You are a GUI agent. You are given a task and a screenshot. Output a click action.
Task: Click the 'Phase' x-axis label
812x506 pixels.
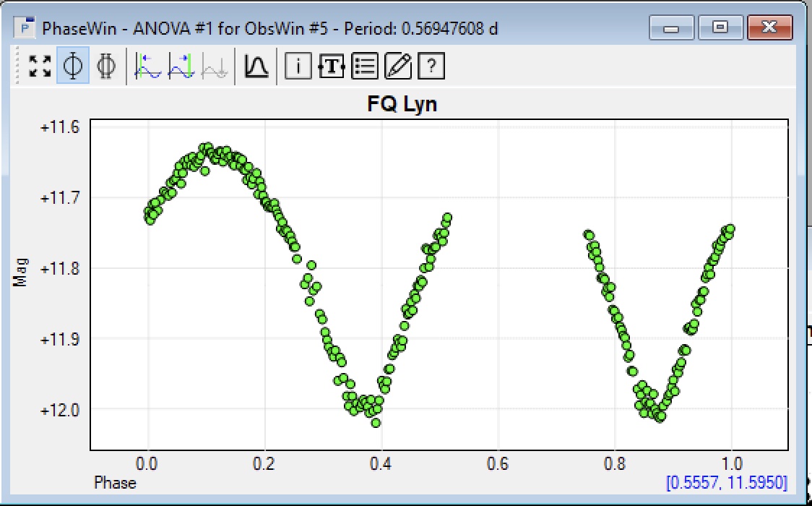coord(115,482)
